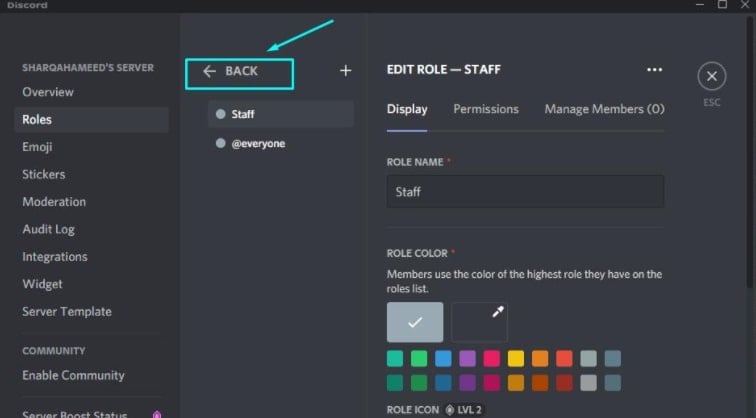Select the default gray role color
This screenshot has height=418, width=756.
[x=415, y=322]
